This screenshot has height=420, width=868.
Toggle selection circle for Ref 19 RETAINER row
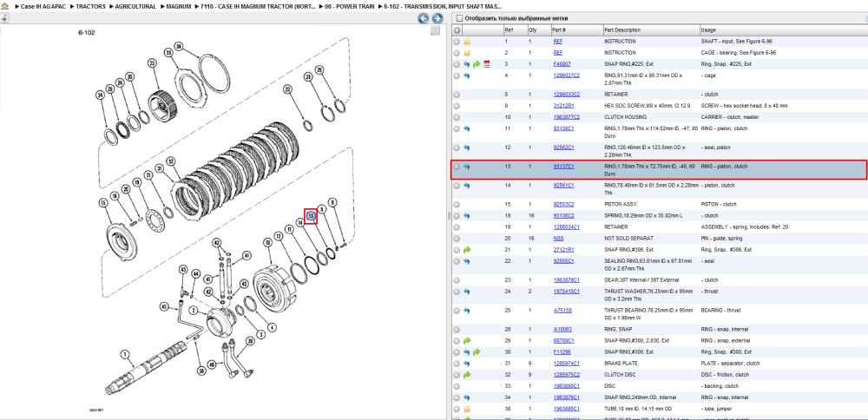click(x=457, y=227)
